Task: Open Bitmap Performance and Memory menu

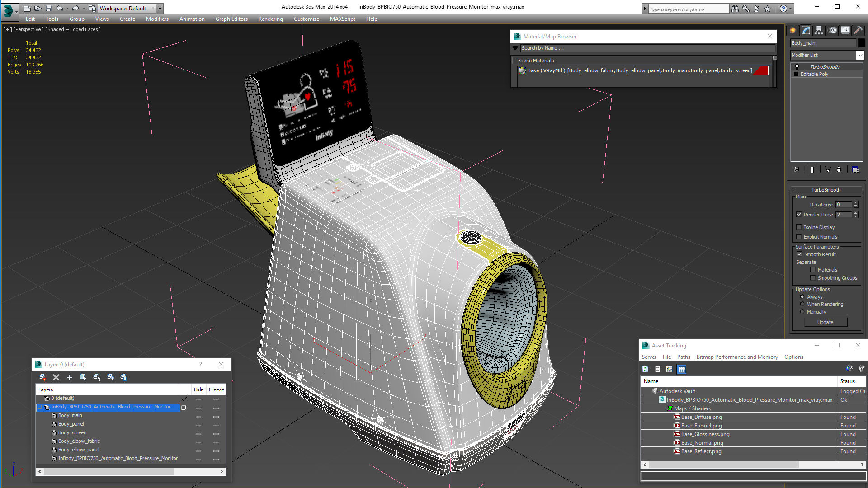Action: [x=737, y=357]
